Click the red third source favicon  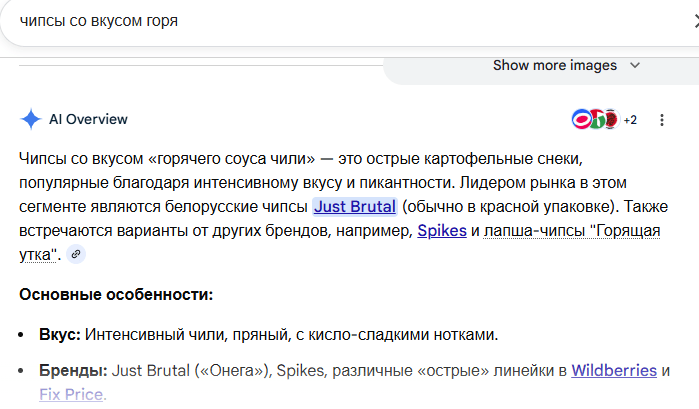[609, 120]
